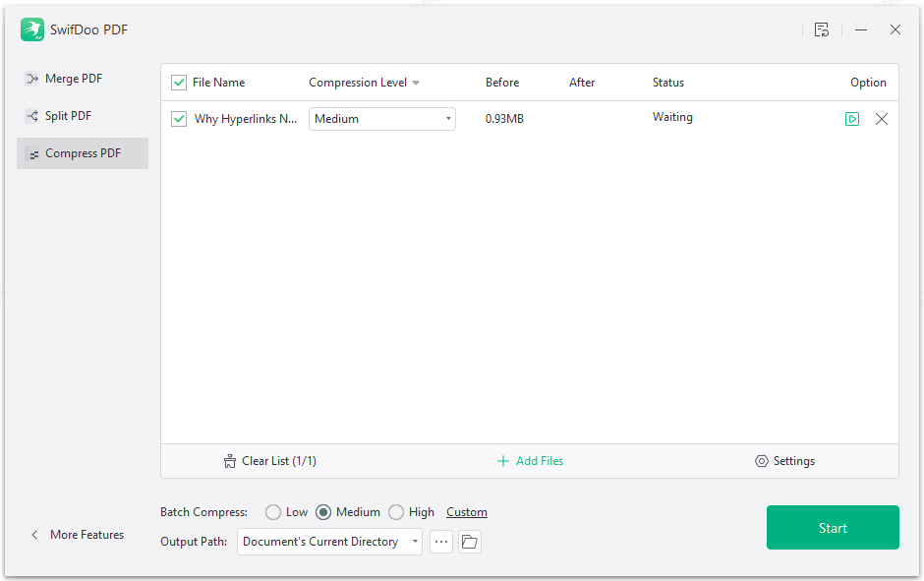Click the After column header
924x581 pixels.
(582, 83)
